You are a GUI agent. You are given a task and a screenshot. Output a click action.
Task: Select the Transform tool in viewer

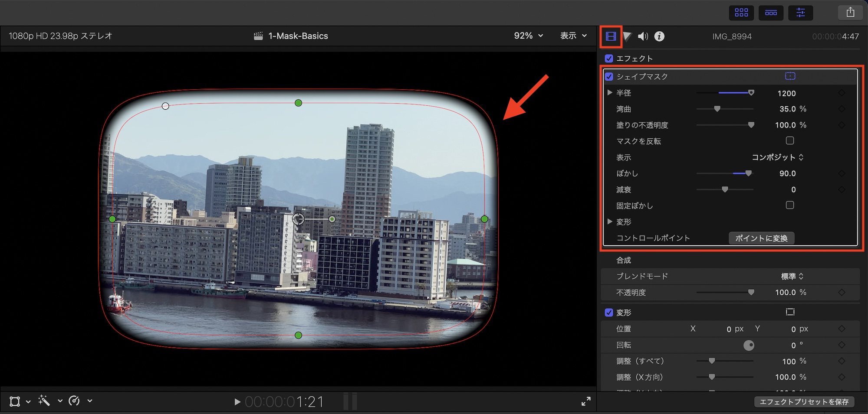click(x=15, y=401)
